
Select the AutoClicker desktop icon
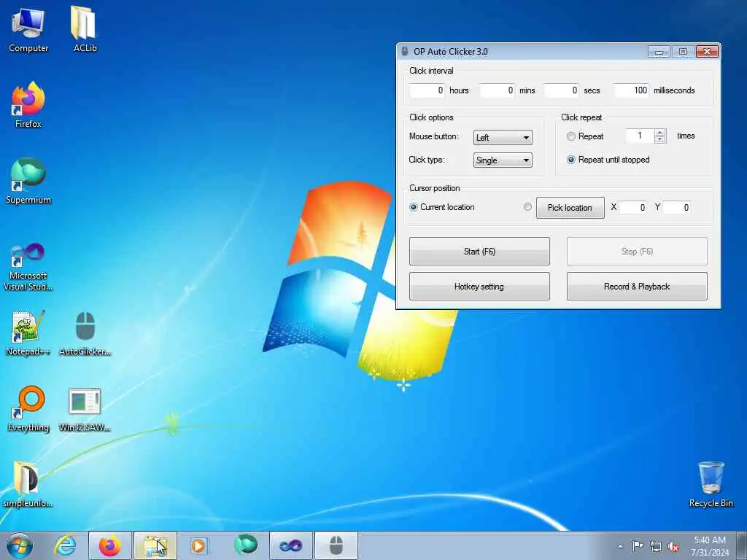(x=85, y=333)
